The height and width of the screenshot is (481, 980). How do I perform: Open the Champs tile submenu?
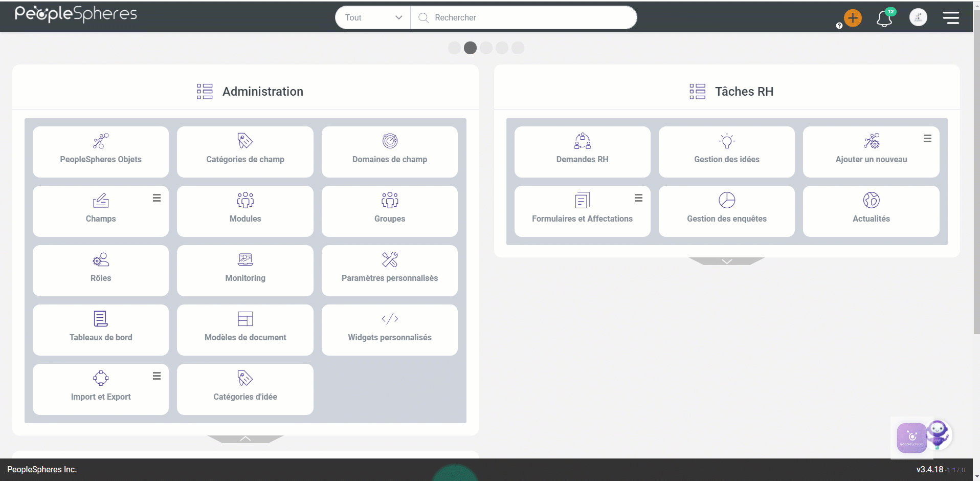[x=157, y=198]
